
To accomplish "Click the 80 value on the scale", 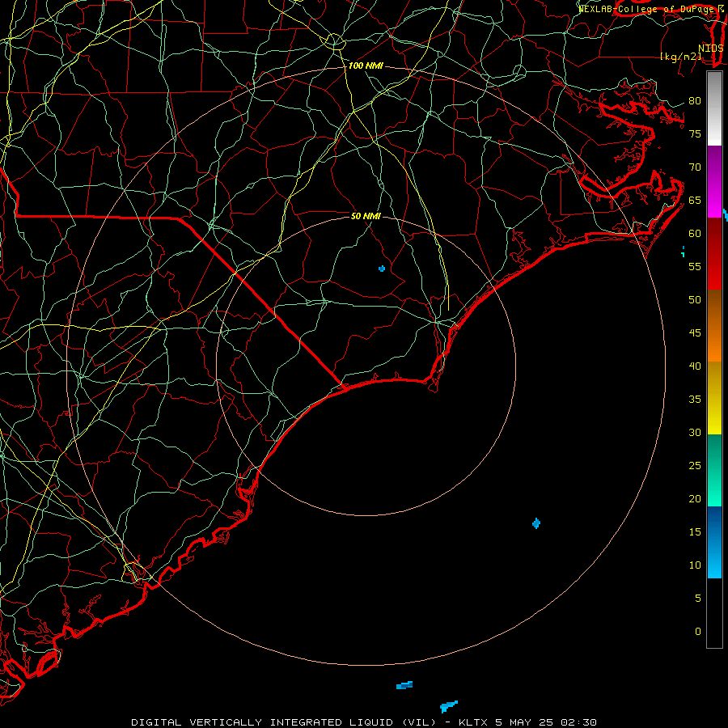I will point(695,101).
